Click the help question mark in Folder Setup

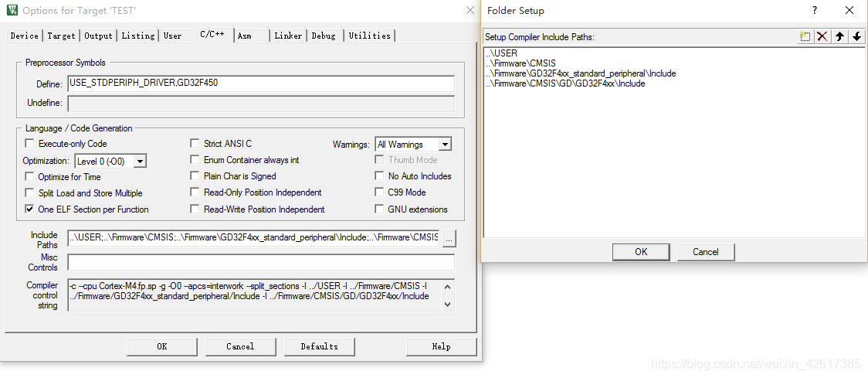coord(815,11)
